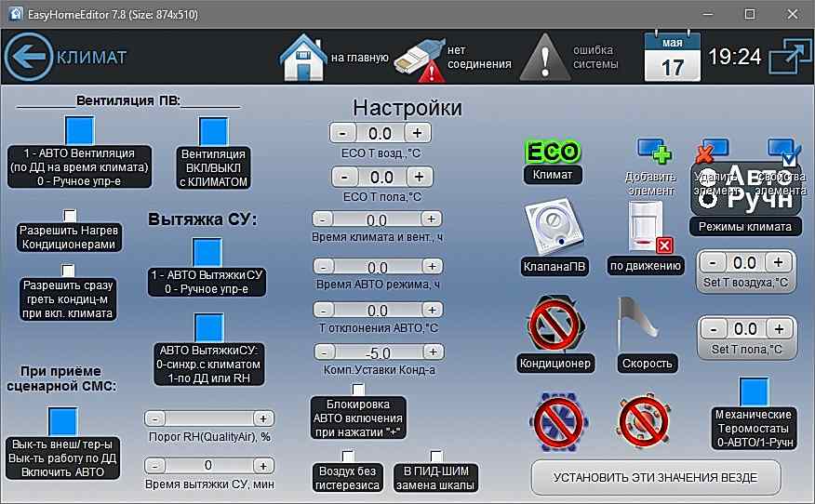Increase Set T воздуха value

pyautogui.click(x=778, y=262)
